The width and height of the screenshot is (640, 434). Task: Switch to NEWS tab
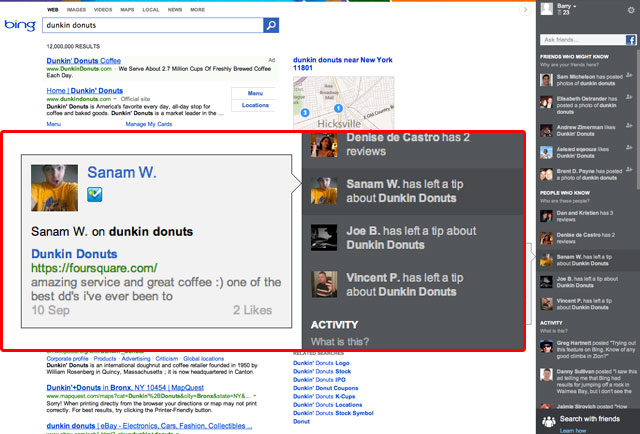[175, 9]
